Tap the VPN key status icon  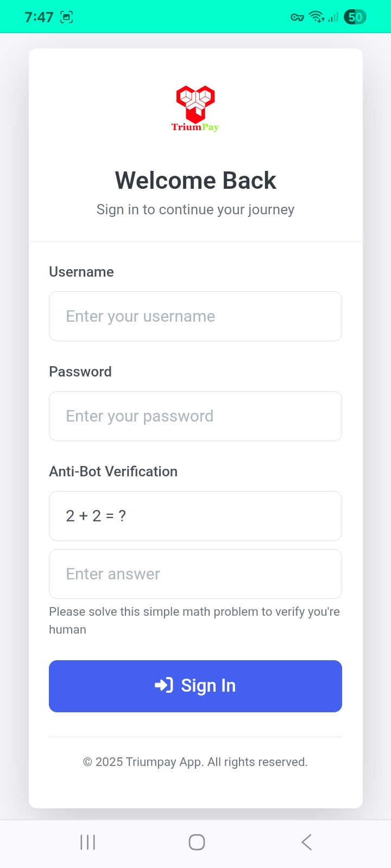(x=297, y=17)
